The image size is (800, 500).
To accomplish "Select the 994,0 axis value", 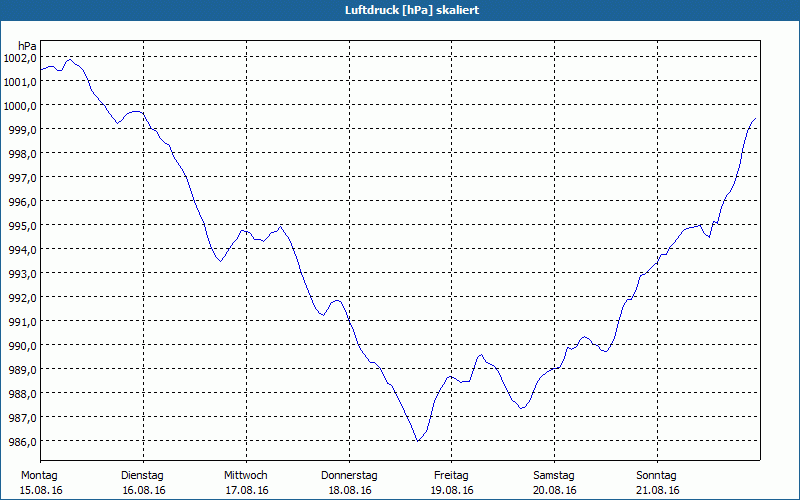I will [x=22, y=249].
